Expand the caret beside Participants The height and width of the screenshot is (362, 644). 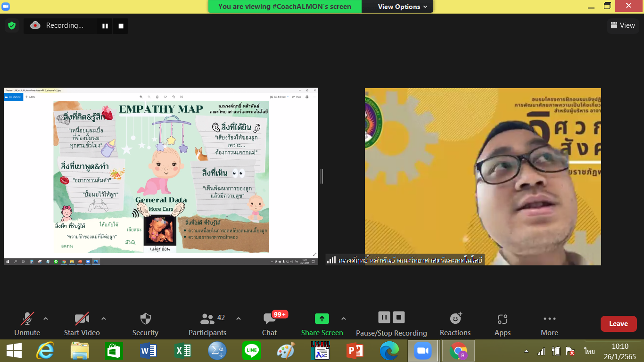coord(239,319)
